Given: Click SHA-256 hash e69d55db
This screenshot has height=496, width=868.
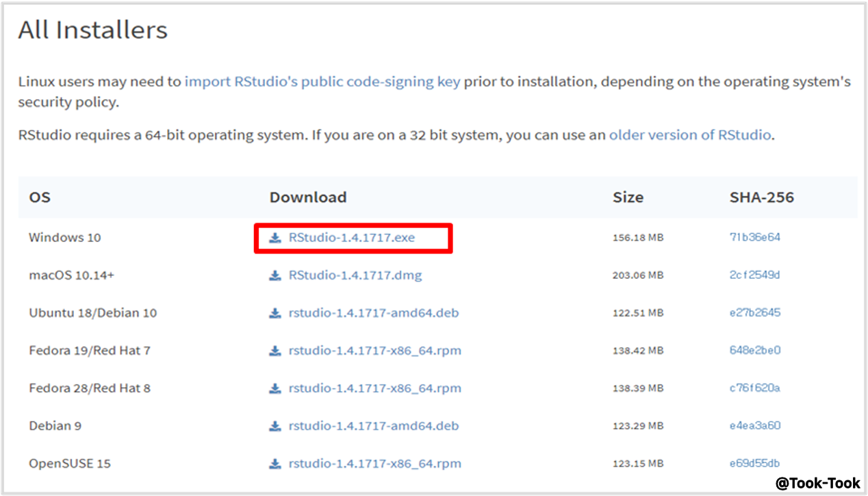Looking at the screenshot, I should pyautogui.click(x=755, y=464).
